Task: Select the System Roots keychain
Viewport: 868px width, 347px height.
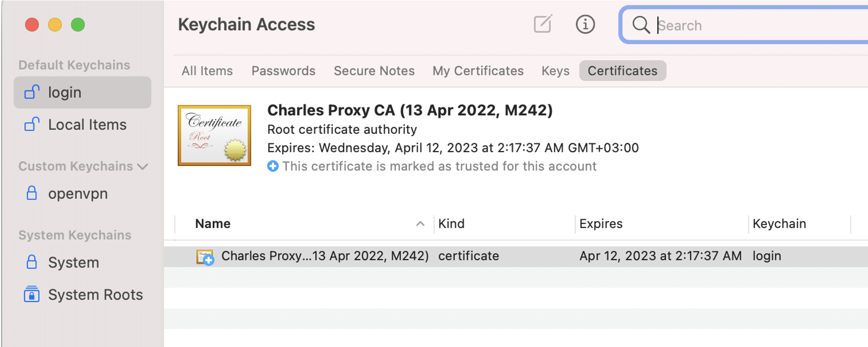Action: [x=95, y=294]
